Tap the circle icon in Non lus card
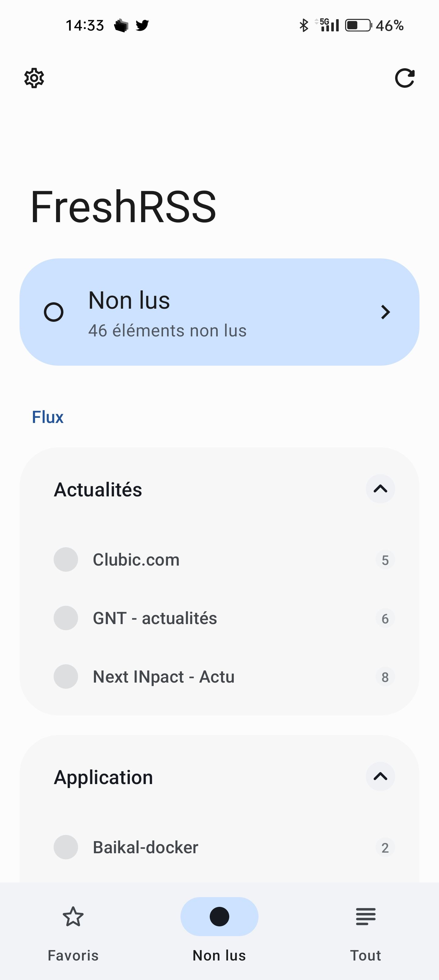Screen dimensions: 439x980 coord(54,312)
